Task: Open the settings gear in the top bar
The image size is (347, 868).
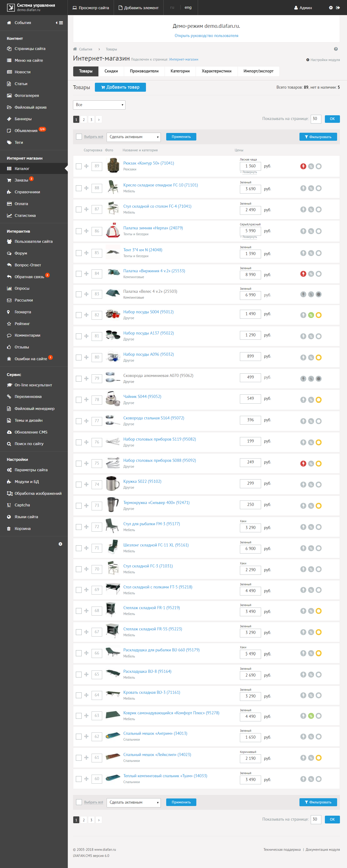Action: (x=331, y=7)
